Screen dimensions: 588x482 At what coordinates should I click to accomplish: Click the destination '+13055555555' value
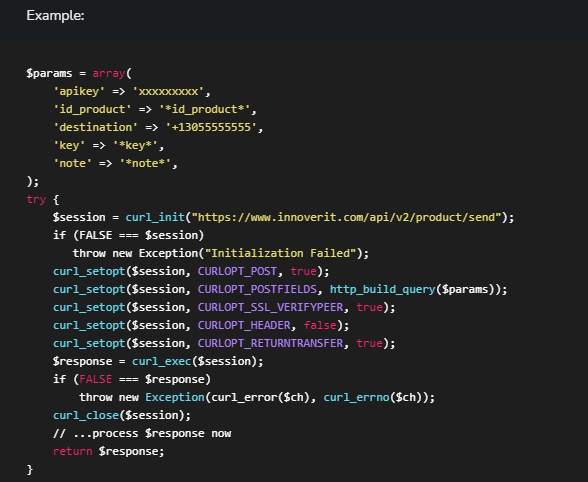211,127
